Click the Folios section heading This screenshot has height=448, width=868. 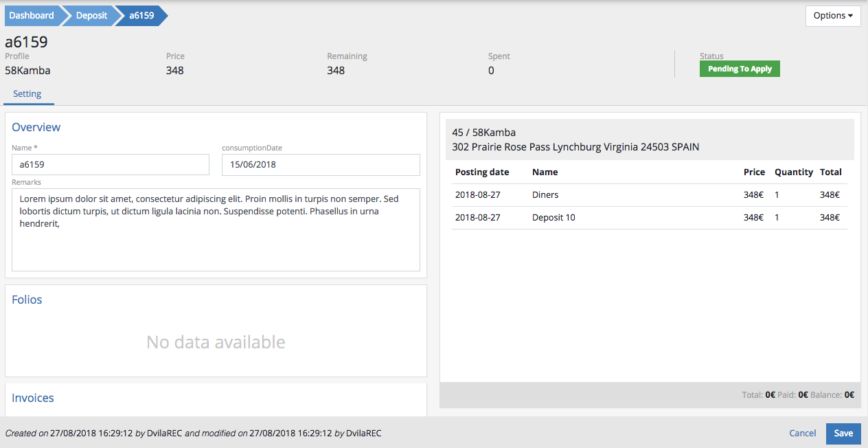27,300
